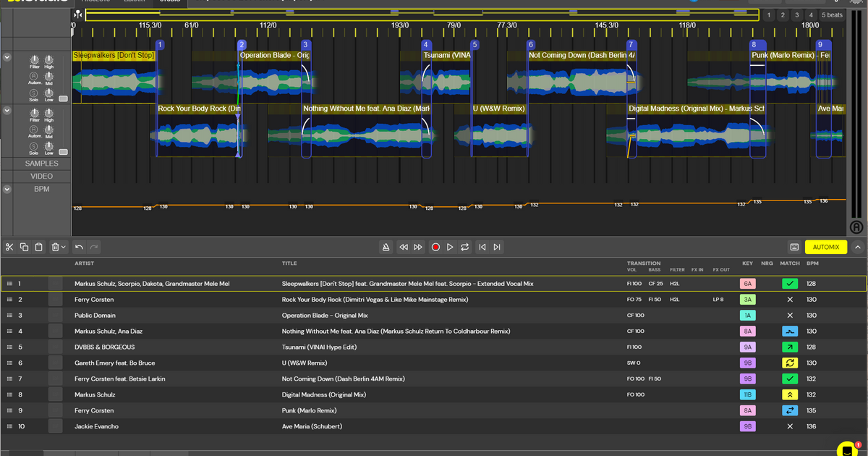Click the green MATCH checkmark for Sleepwalkers track
The height and width of the screenshot is (456, 868).
(790, 283)
